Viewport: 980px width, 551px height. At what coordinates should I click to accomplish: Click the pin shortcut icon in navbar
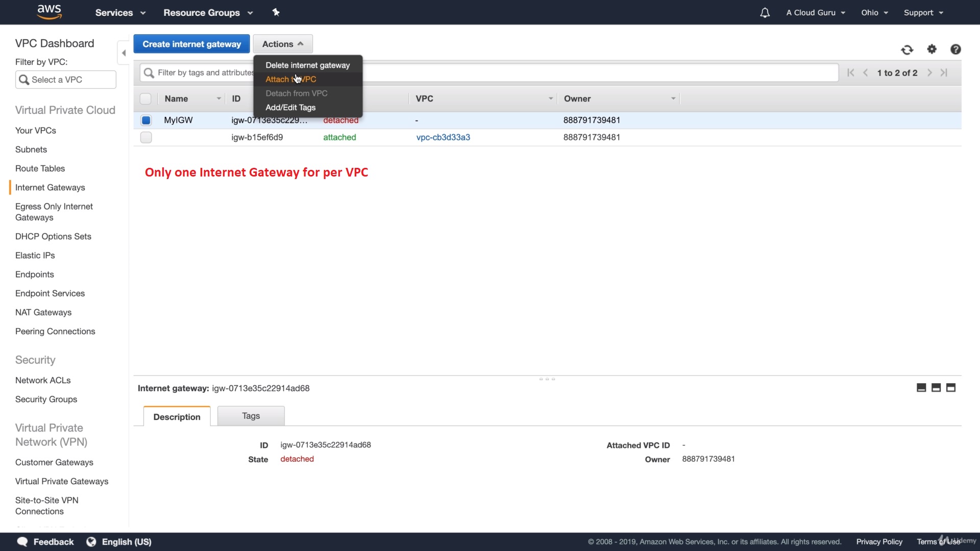click(x=276, y=12)
